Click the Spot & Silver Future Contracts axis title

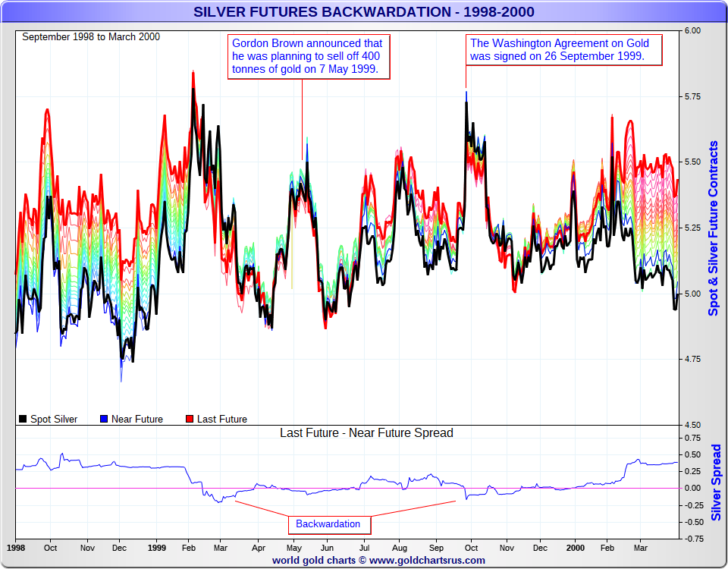713,228
